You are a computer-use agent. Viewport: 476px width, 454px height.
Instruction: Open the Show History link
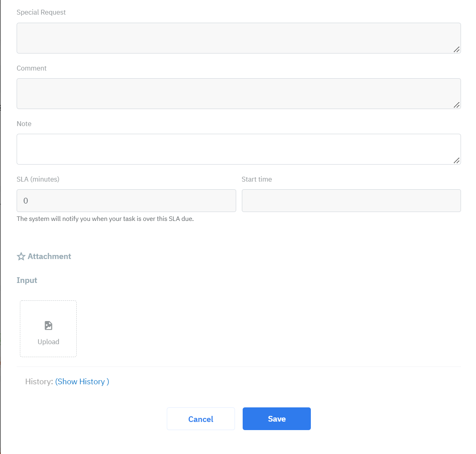(x=82, y=381)
